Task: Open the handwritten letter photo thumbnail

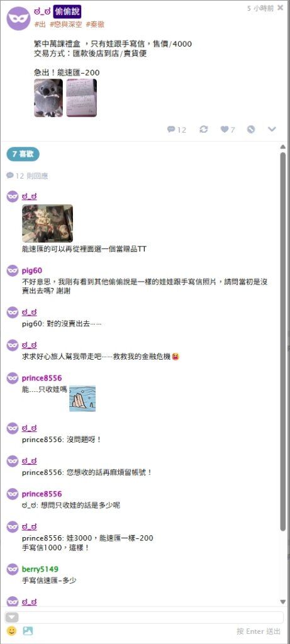Action: [x=81, y=97]
